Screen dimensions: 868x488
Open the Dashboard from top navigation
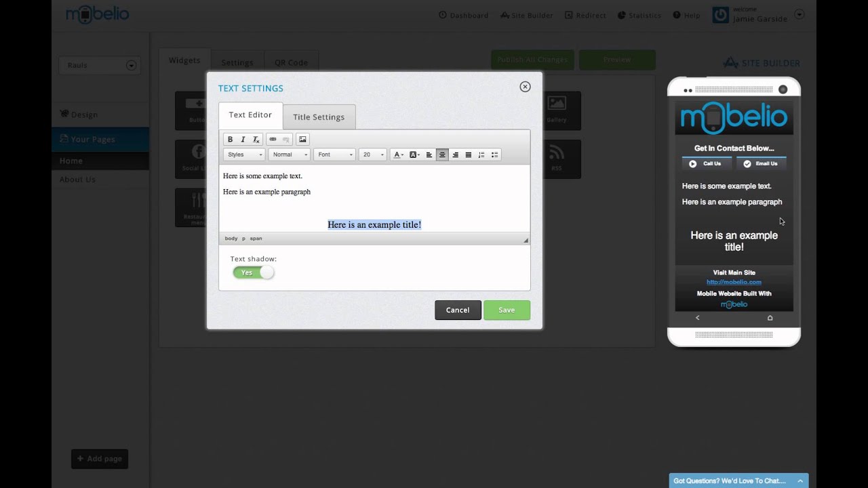click(x=463, y=15)
